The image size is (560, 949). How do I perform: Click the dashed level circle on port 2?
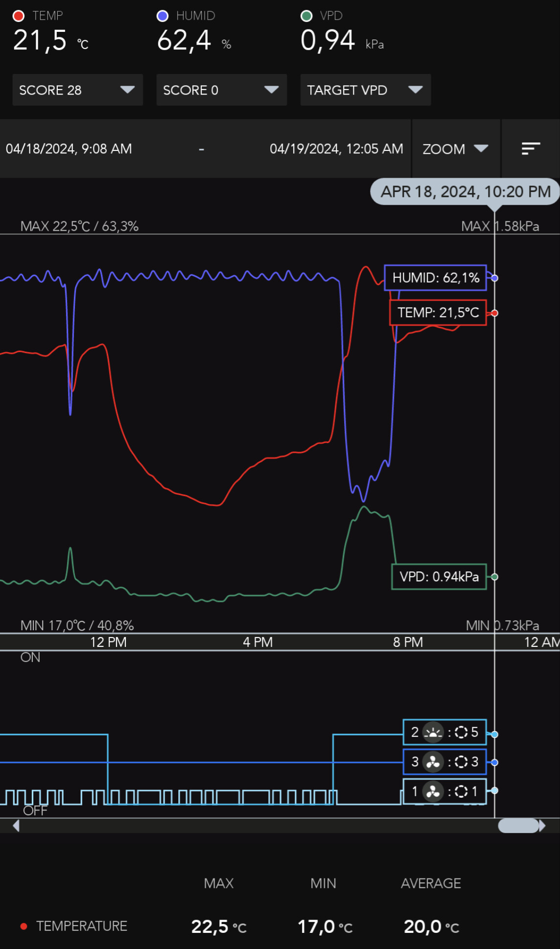[461, 733]
